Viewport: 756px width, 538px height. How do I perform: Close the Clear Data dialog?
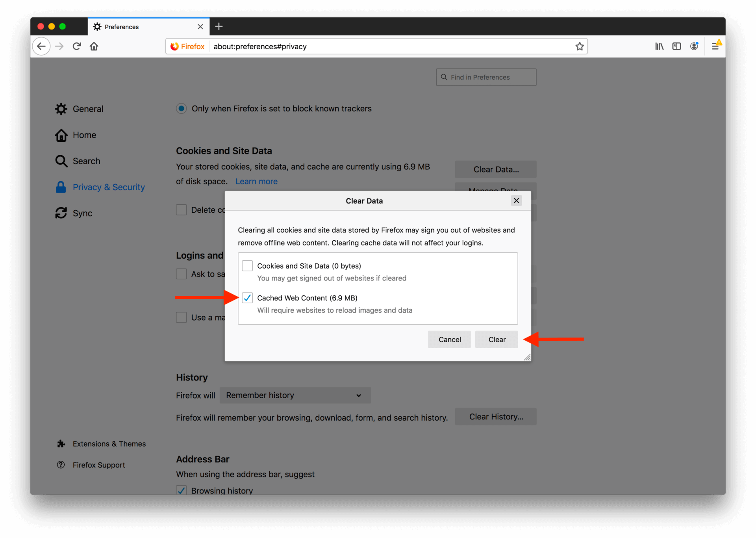[x=516, y=200]
